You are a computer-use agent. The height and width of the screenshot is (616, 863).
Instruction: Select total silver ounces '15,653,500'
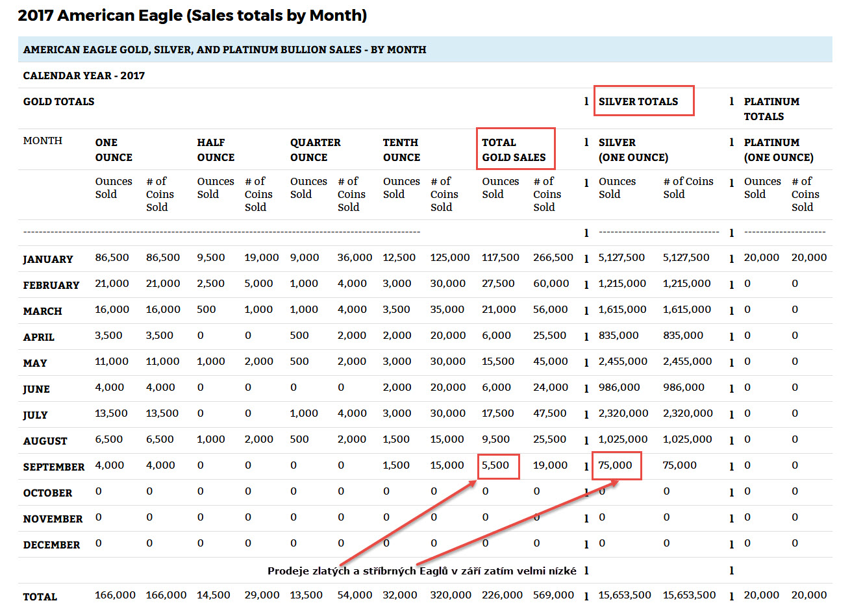[625, 595]
